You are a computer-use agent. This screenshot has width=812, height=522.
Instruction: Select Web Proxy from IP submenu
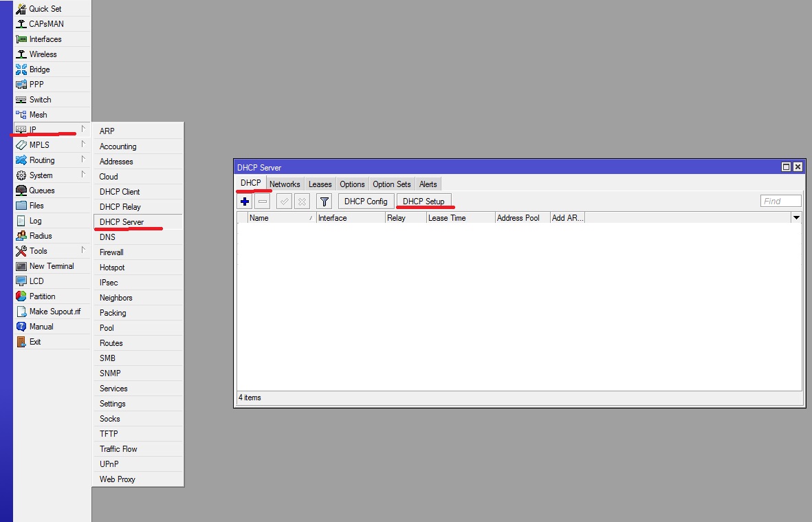138,479
